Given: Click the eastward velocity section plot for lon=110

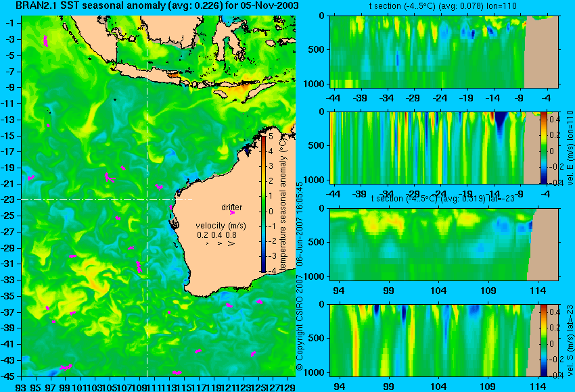Looking at the screenshot, I should pos(444,147).
